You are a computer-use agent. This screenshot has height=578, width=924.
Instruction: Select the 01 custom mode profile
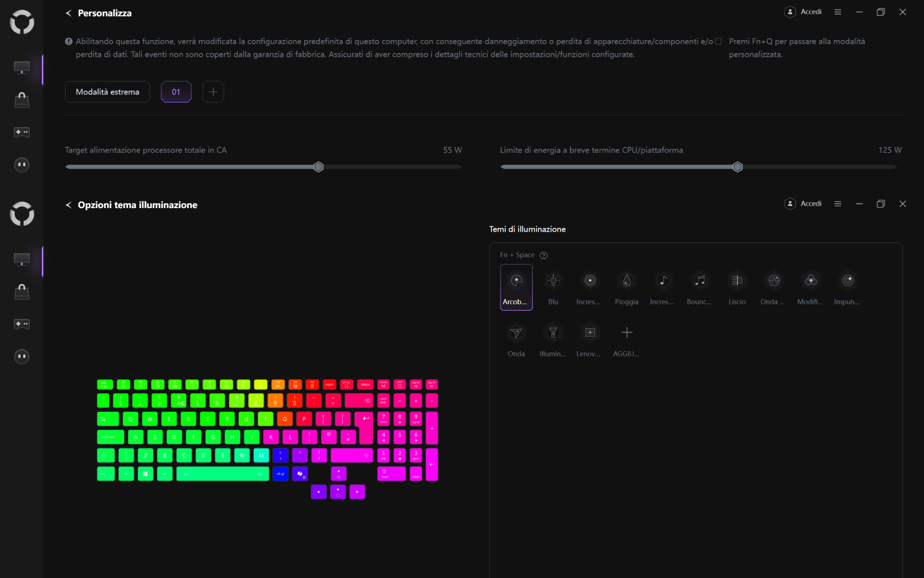pyautogui.click(x=176, y=92)
